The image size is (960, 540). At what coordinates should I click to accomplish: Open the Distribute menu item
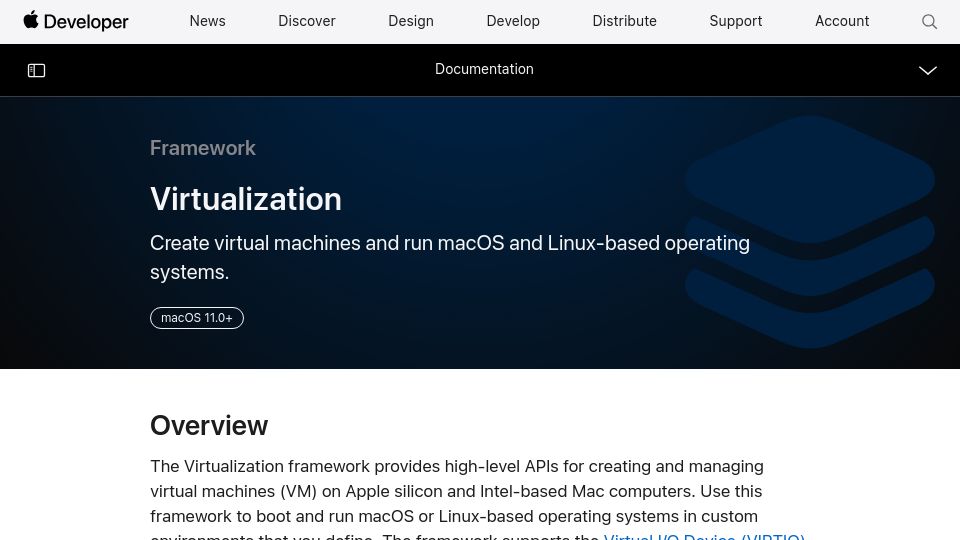624,21
